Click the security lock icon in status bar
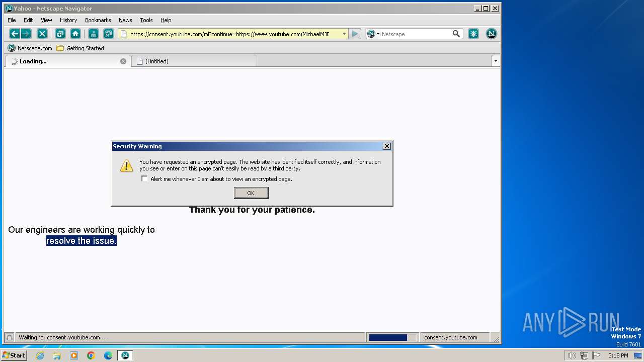The width and height of the screenshot is (644, 362). (9, 337)
